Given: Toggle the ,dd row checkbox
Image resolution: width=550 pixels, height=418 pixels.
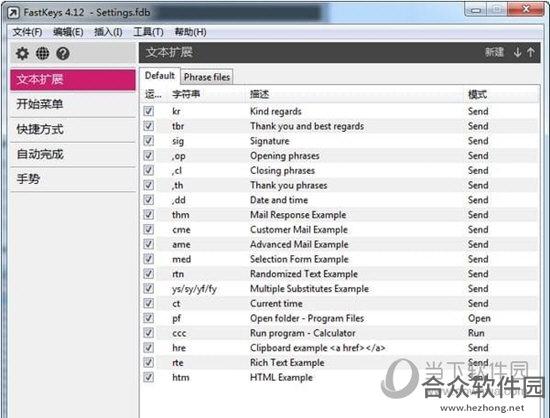Looking at the screenshot, I should (149, 200).
